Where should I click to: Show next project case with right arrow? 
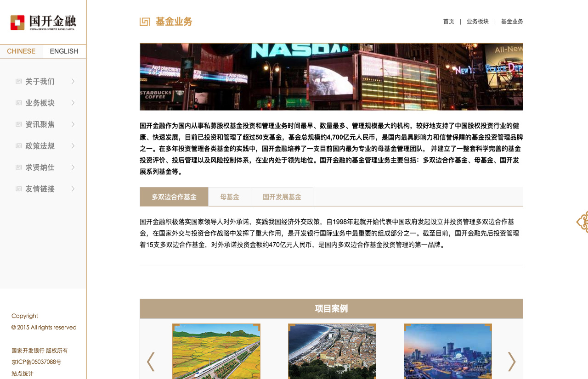point(512,362)
